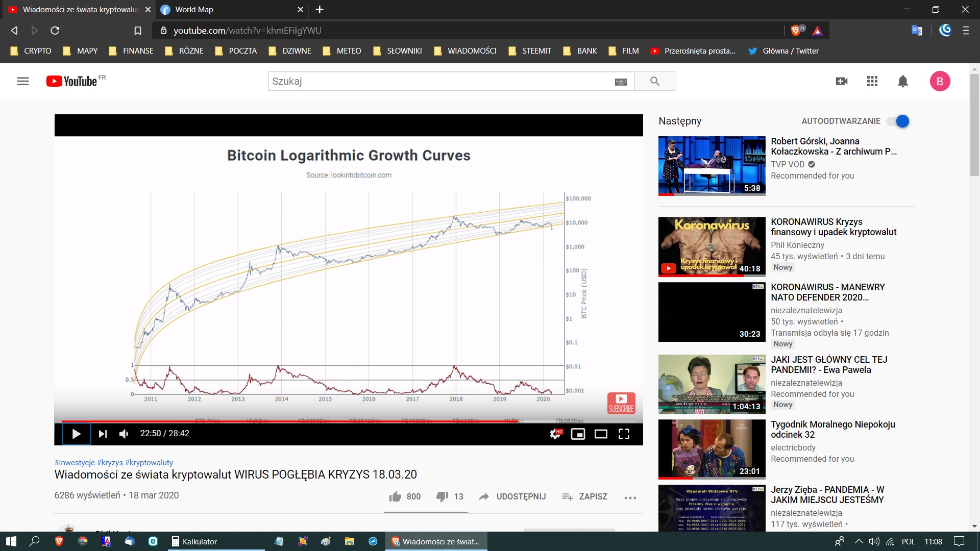Open the CRYPTO bookmarks folder
The height and width of the screenshot is (551, 980).
[31, 51]
